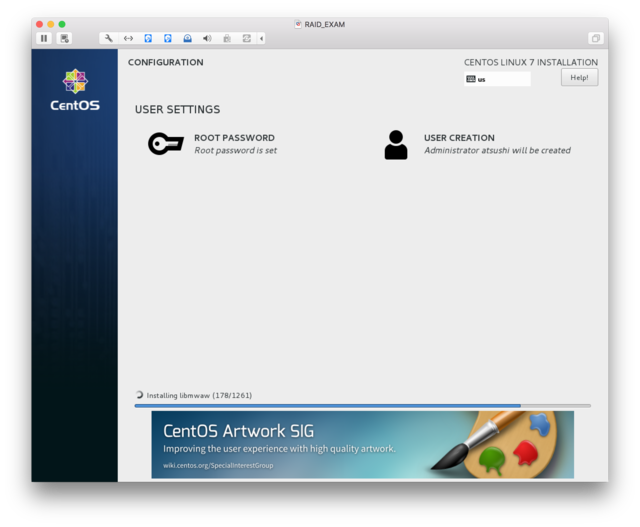Click the snapshot button in the toolbar
Viewport: 640px width, 527px height.
coord(65,38)
